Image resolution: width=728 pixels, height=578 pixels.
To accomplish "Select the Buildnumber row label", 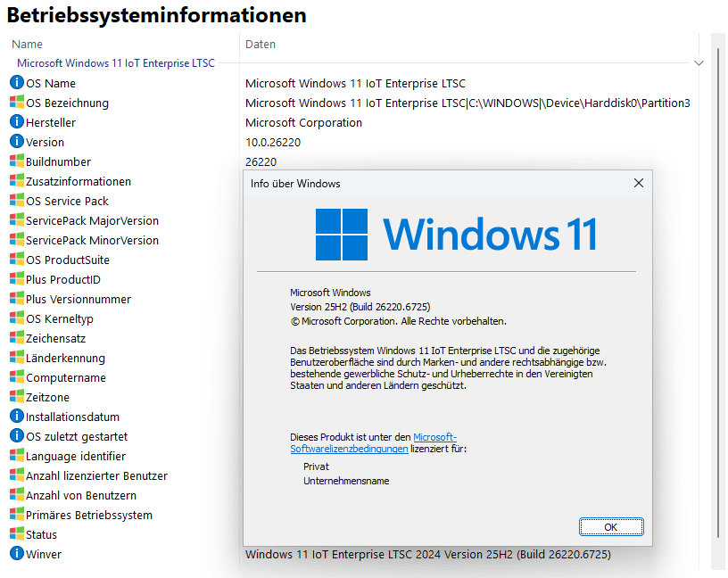I will pyautogui.click(x=59, y=162).
